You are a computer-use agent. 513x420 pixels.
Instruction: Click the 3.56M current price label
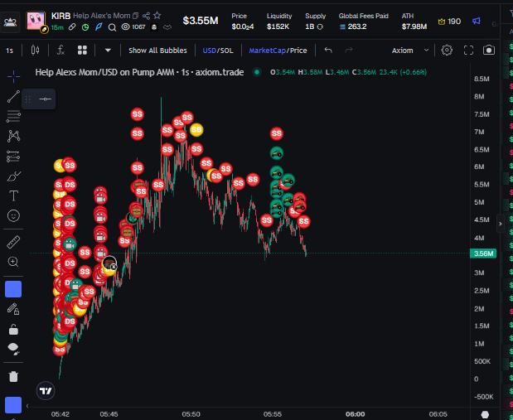483,253
